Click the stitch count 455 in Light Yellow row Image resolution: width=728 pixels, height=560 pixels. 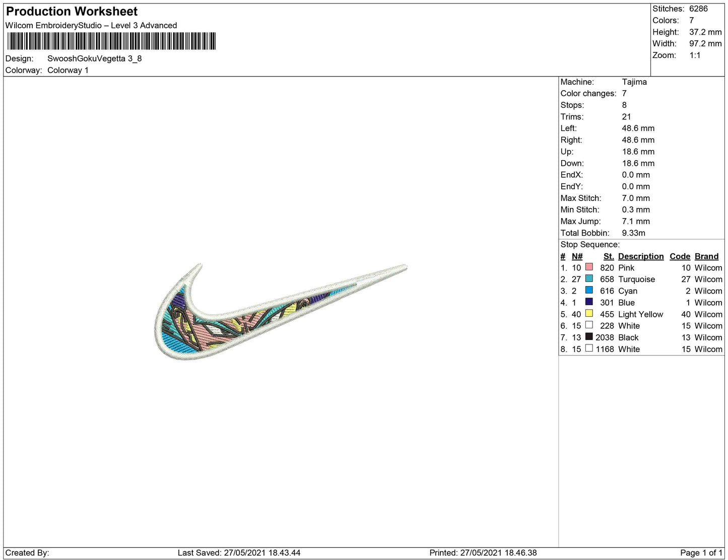click(x=607, y=314)
